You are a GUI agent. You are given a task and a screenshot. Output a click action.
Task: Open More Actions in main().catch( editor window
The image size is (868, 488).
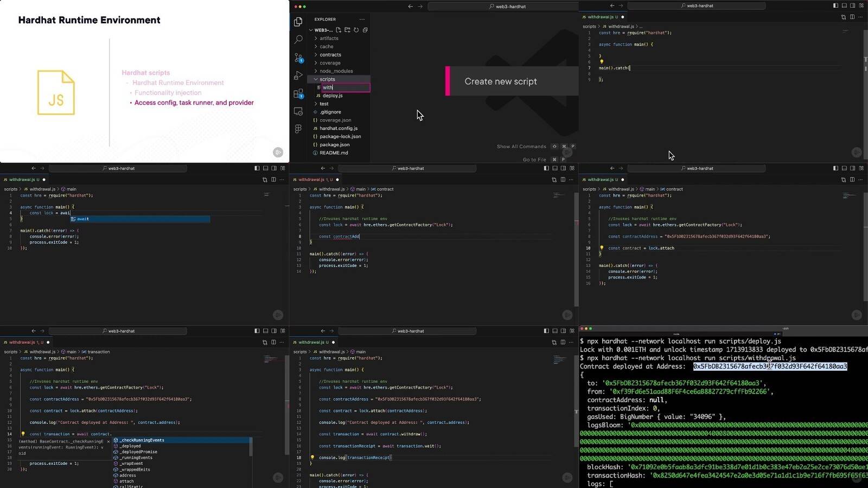pyautogui.click(x=860, y=17)
